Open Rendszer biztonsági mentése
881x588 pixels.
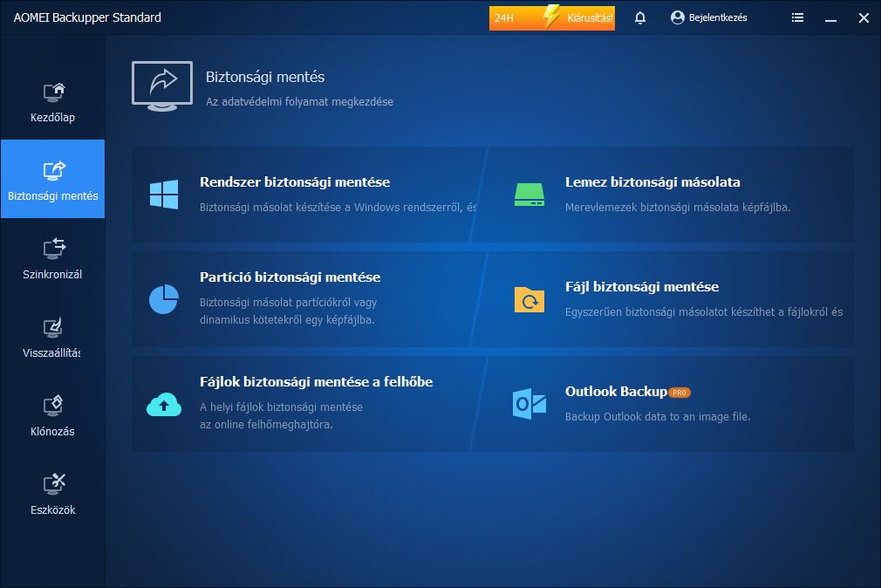click(295, 182)
